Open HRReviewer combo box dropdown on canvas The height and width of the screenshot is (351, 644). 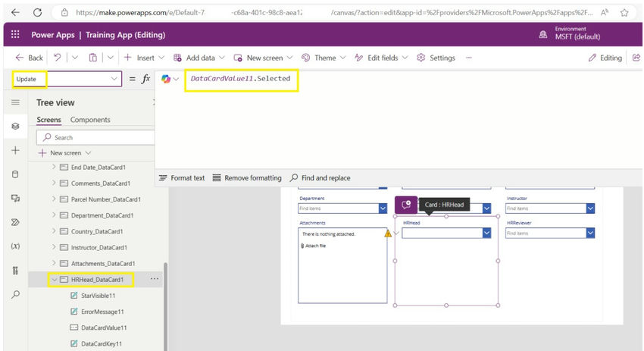(590, 233)
